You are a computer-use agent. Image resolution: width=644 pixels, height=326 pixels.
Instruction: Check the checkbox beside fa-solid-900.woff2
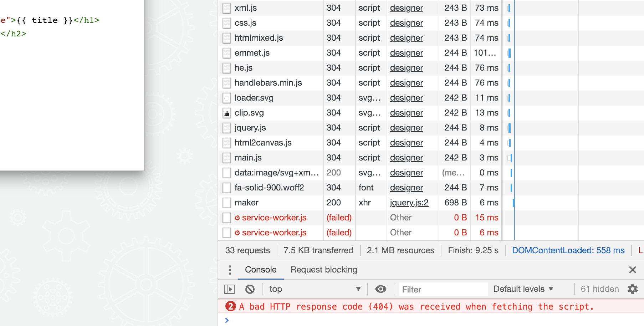pos(227,188)
